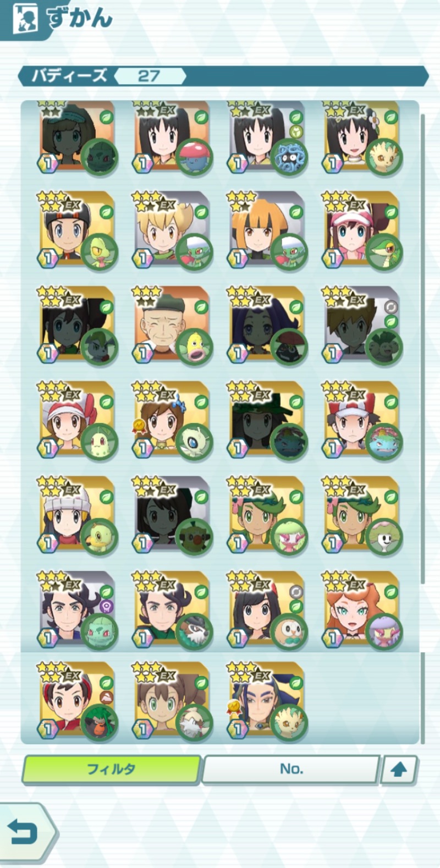Select the trainer with Tangela
The height and width of the screenshot is (868, 440).
[267, 136]
